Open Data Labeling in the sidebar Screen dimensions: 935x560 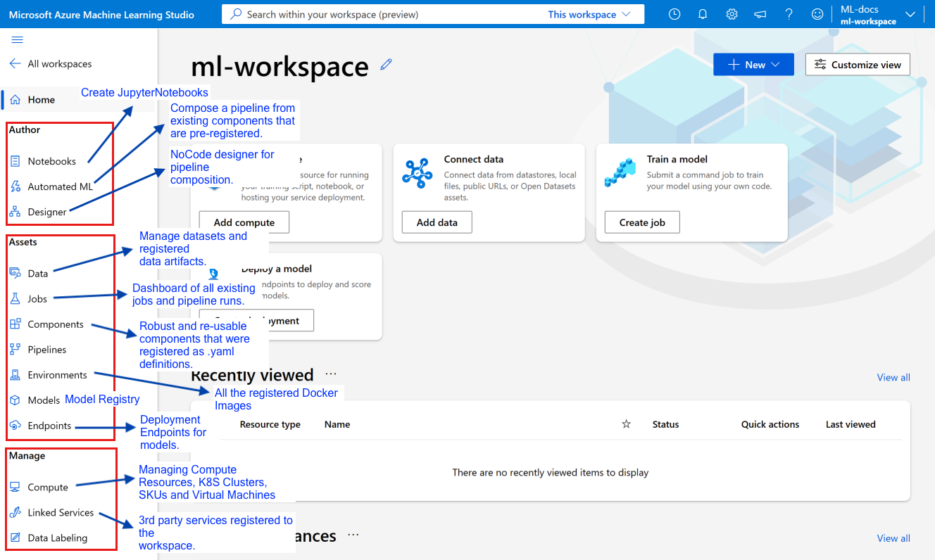pos(58,537)
